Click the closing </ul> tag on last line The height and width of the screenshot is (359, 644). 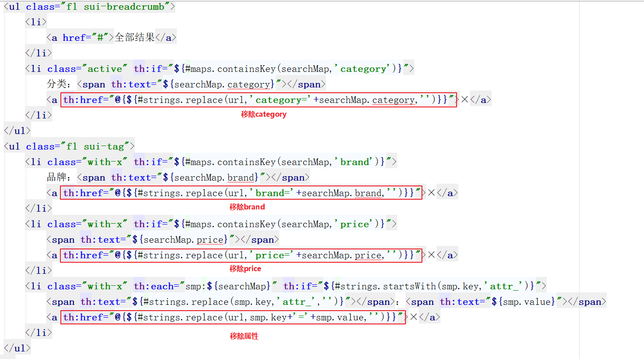(17, 348)
